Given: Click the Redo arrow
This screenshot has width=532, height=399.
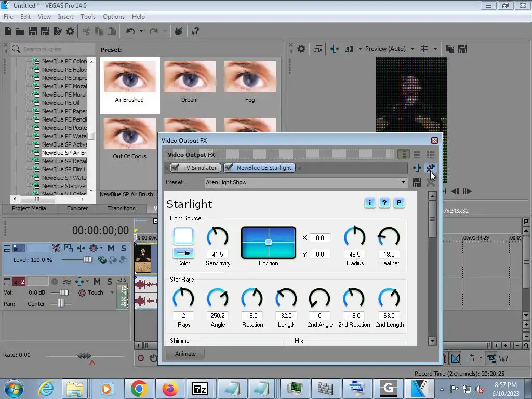Looking at the screenshot, I should pos(154,31).
